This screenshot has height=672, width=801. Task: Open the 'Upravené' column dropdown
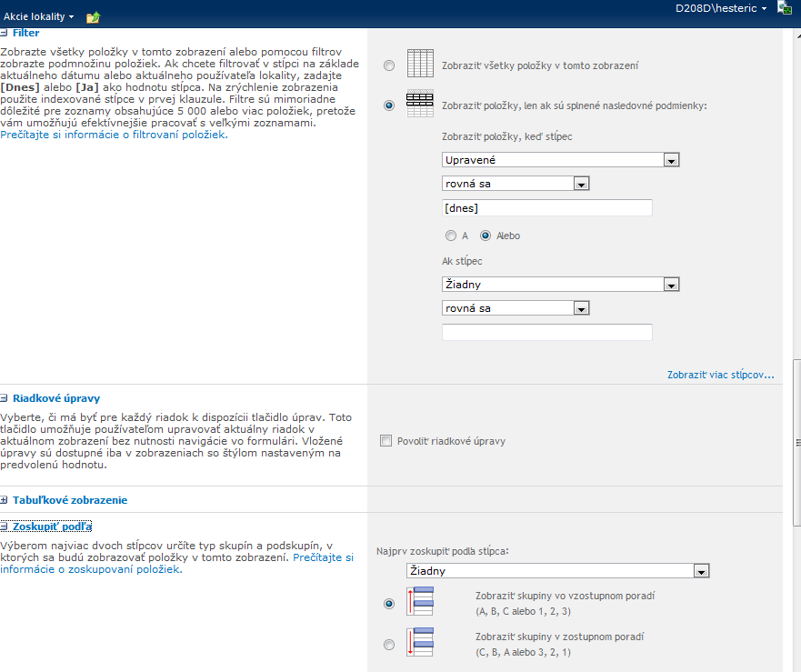(560, 160)
